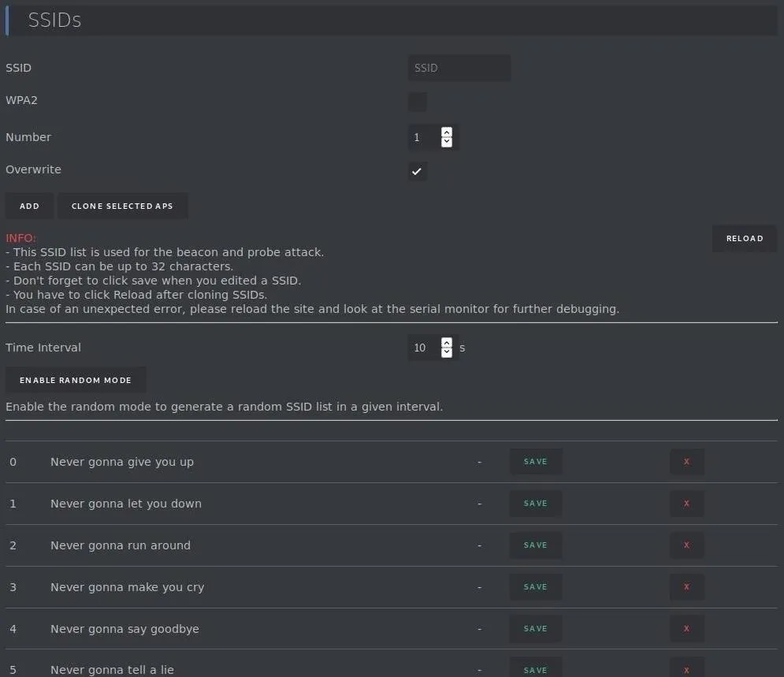Screen dimensions: 784x677
Task: Delete SSID 'Never gonna run around'
Action: (x=686, y=545)
